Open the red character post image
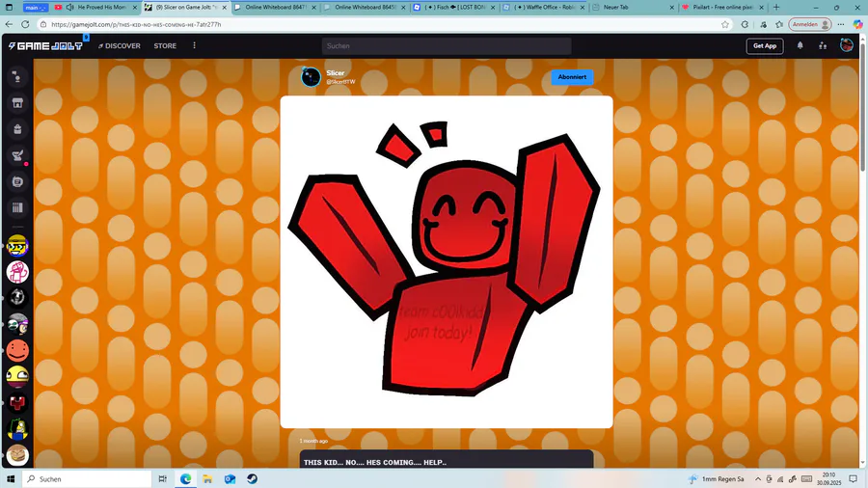868x488 pixels. click(447, 261)
